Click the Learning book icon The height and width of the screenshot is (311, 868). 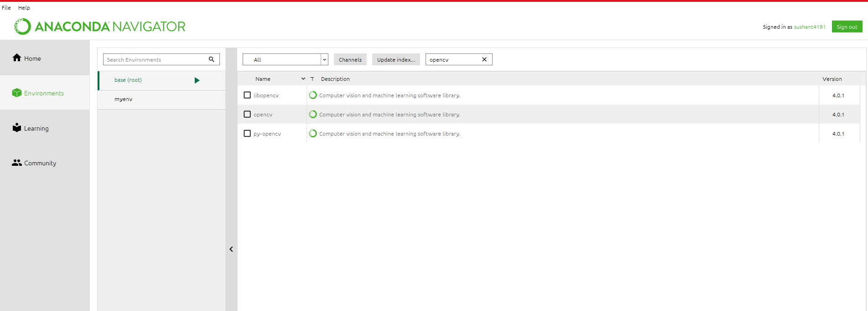[17, 127]
